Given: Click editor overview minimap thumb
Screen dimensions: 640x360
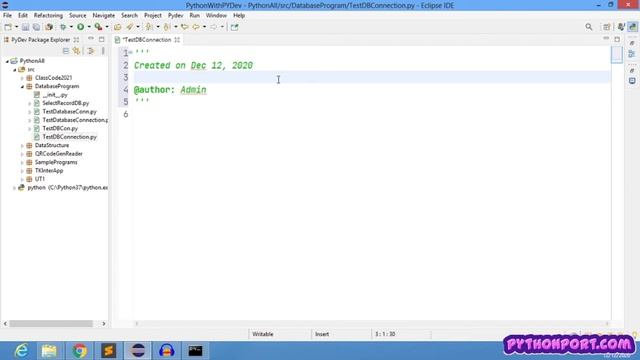Looking at the screenshot, I should coord(617,54).
